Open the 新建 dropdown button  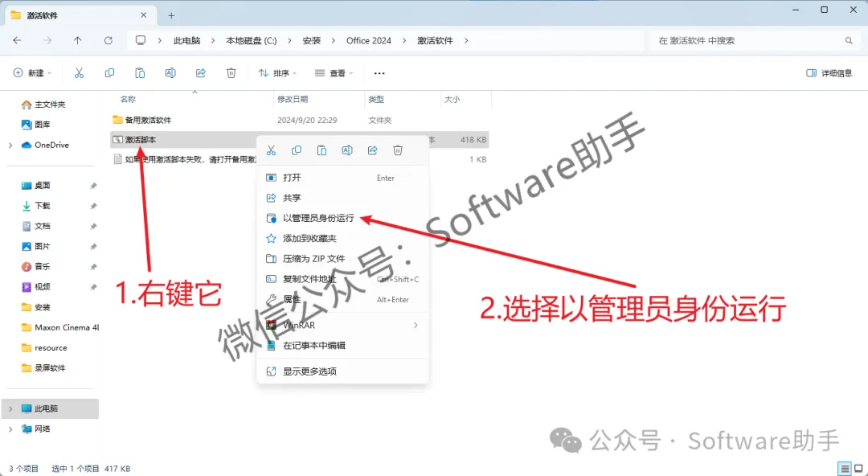(x=32, y=73)
